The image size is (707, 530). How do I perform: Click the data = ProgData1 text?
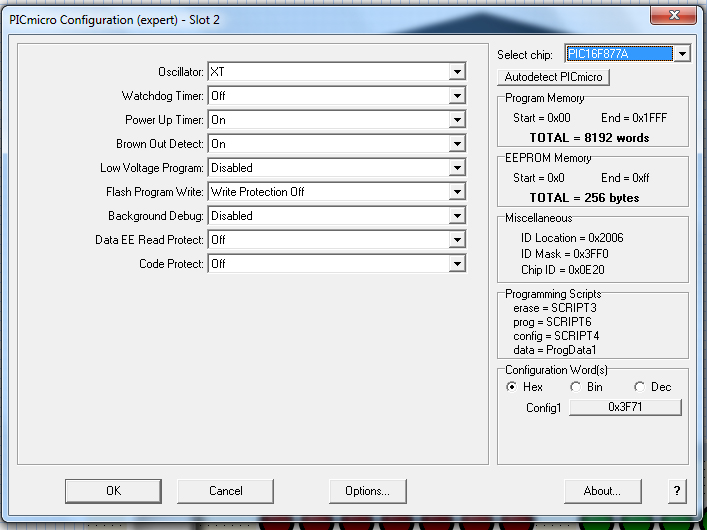click(x=555, y=350)
